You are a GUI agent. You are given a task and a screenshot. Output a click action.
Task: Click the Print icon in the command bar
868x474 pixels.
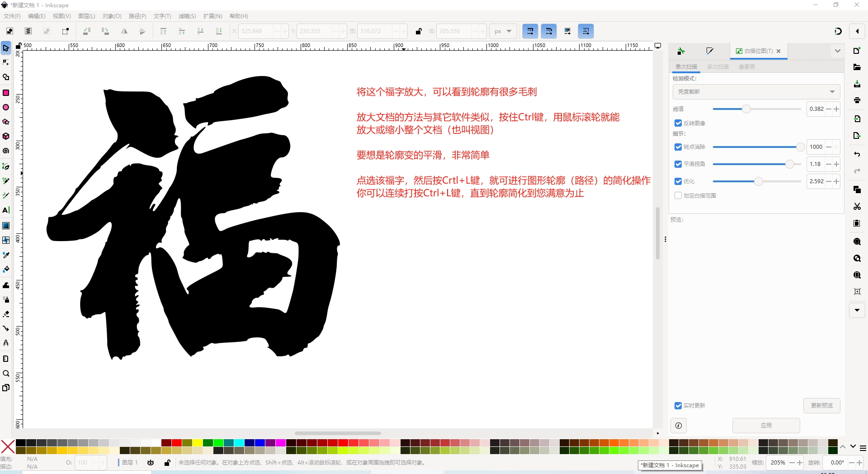click(857, 100)
